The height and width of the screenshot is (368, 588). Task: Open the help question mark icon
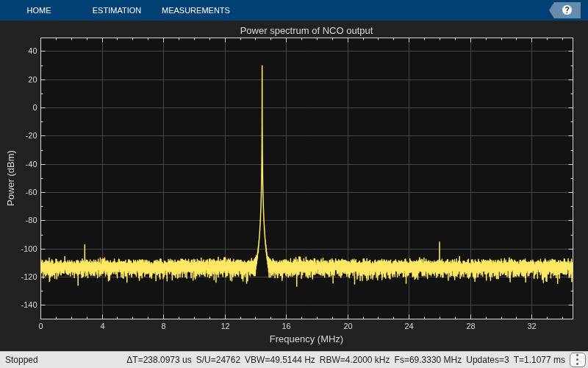tap(567, 10)
